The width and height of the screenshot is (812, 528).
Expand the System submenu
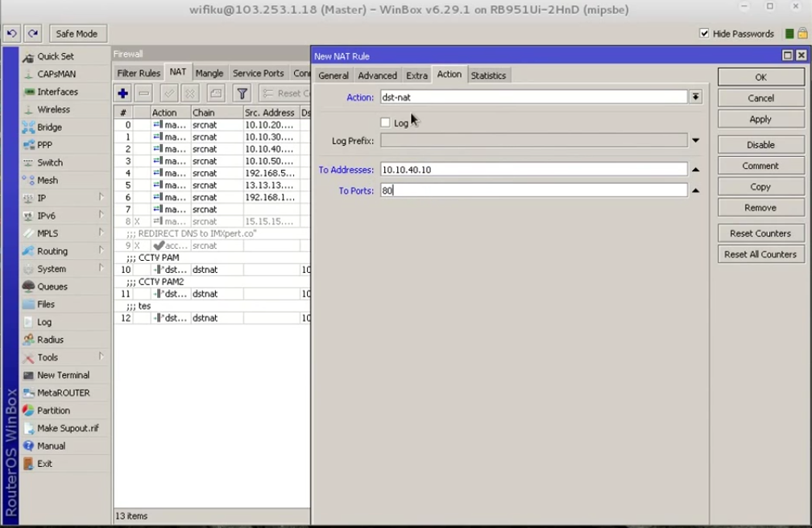(101, 268)
